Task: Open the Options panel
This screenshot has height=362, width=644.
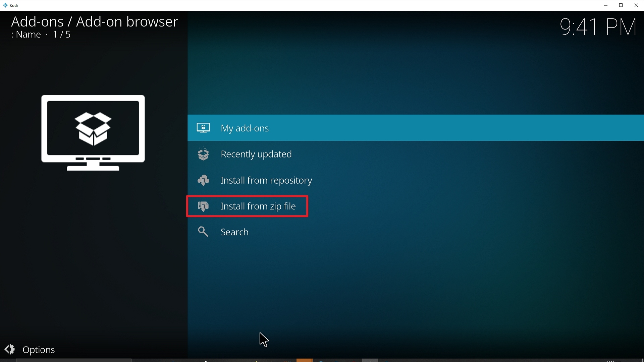Action: [x=30, y=350]
